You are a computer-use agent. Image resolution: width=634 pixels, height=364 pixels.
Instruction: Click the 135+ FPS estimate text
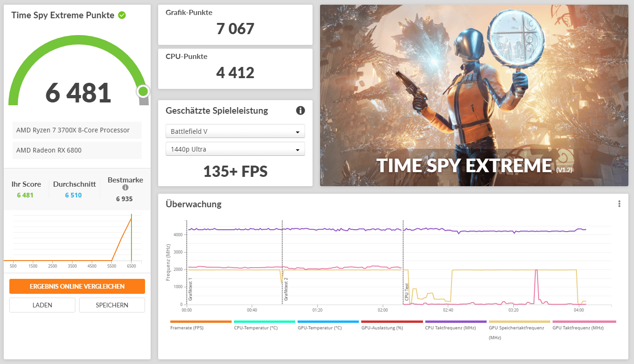[235, 171]
